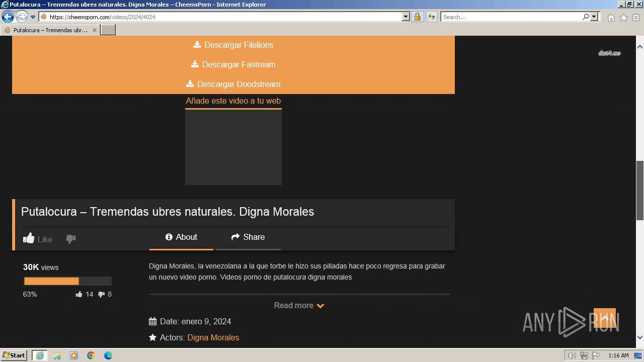Image resolution: width=644 pixels, height=362 pixels.
Task: Click the page vertical scrollbar thumb
Action: [x=640, y=190]
